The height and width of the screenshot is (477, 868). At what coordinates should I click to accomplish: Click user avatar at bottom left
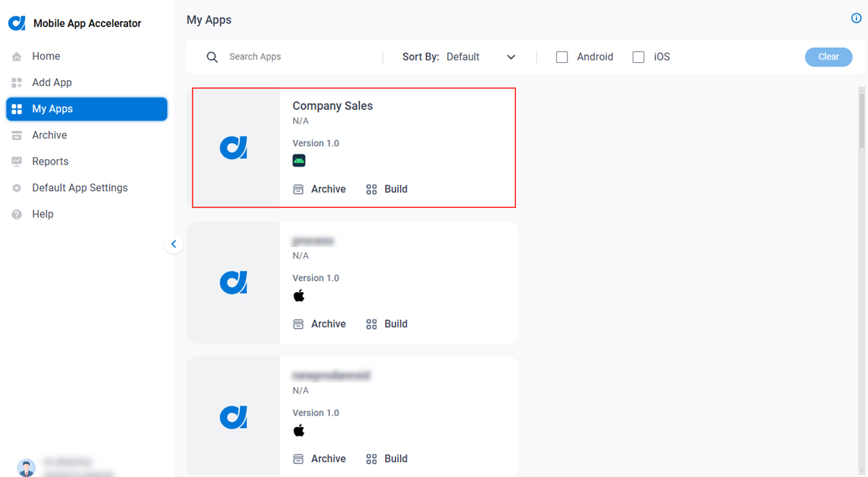click(x=26, y=468)
